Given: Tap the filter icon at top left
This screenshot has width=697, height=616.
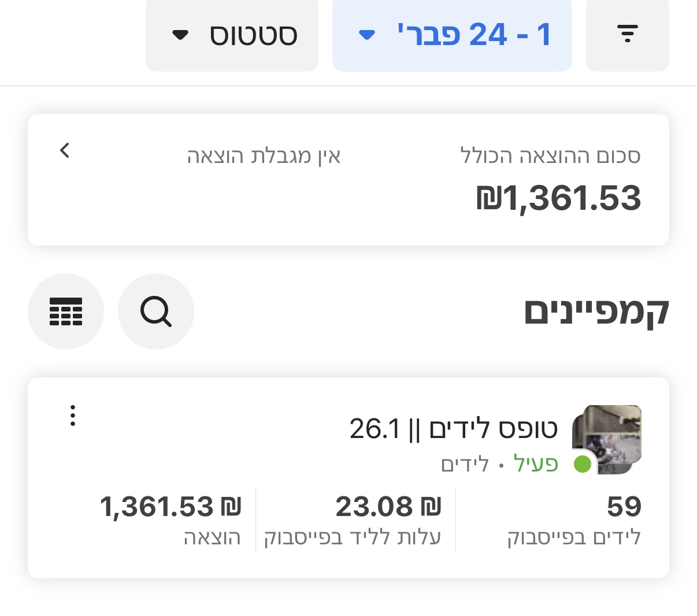Looking at the screenshot, I should tap(628, 35).
